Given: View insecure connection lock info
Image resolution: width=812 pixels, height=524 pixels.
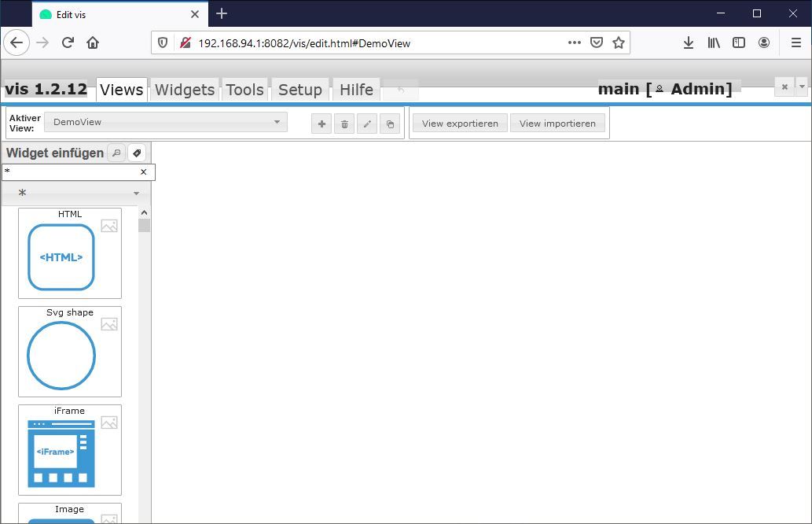Looking at the screenshot, I should [185, 42].
